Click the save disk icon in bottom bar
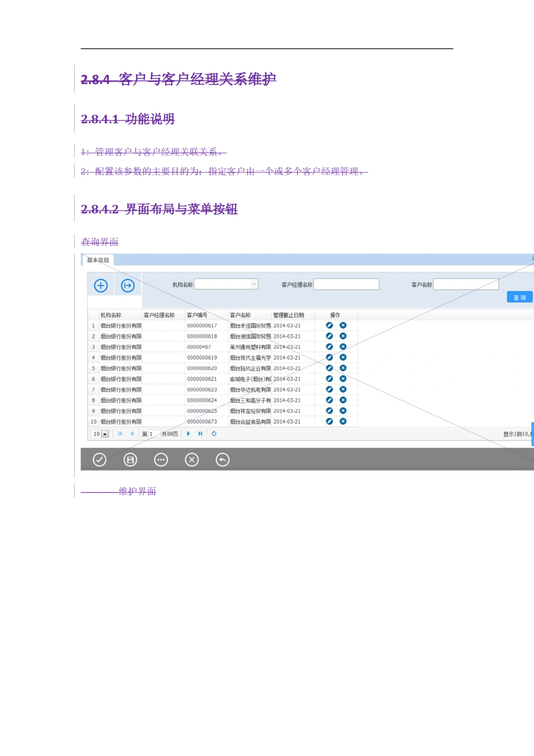The image size is (534, 756). coord(130,460)
